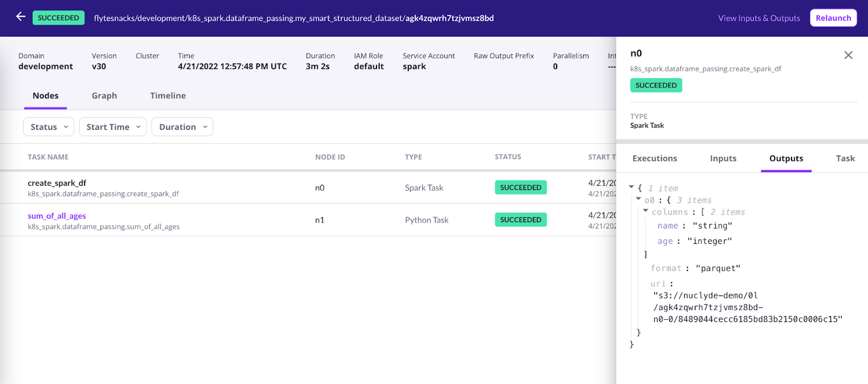Switch to the Nodes tab
This screenshot has width=868, height=384.
(46, 96)
